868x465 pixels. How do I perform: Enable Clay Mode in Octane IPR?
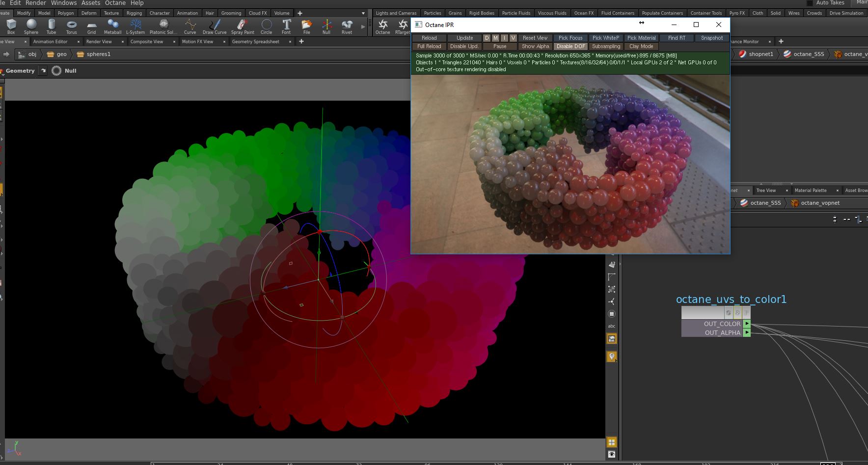[x=641, y=46]
